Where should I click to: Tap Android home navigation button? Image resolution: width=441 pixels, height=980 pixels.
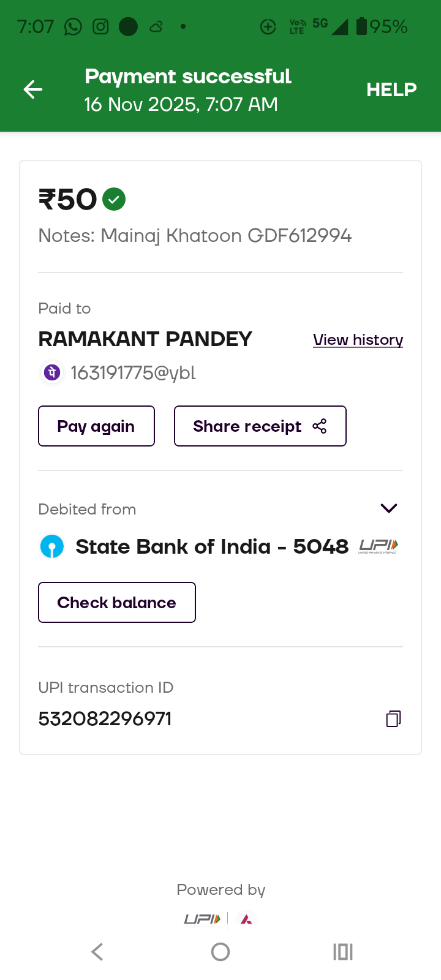point(221,952)
